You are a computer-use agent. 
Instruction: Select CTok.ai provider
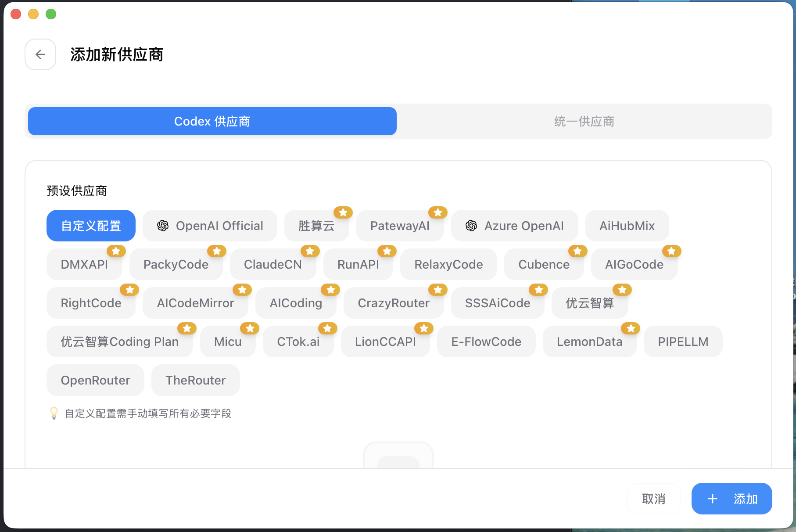coord(298,341)
